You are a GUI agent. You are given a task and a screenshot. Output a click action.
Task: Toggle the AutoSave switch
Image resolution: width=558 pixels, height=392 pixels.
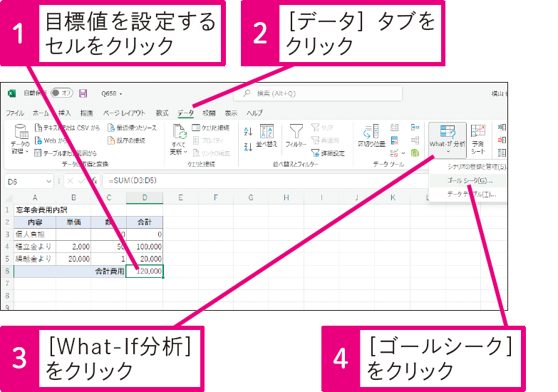[61, 93]
